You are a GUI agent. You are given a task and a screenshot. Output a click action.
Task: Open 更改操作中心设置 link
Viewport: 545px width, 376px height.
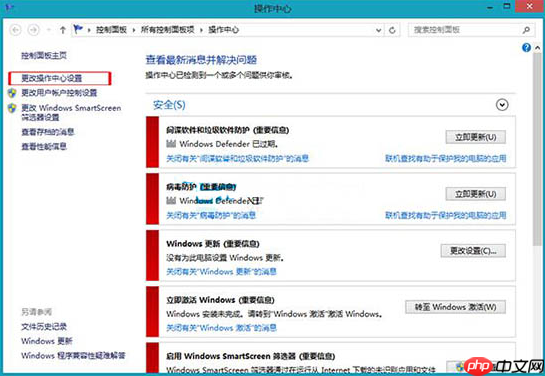click(51, 78)
